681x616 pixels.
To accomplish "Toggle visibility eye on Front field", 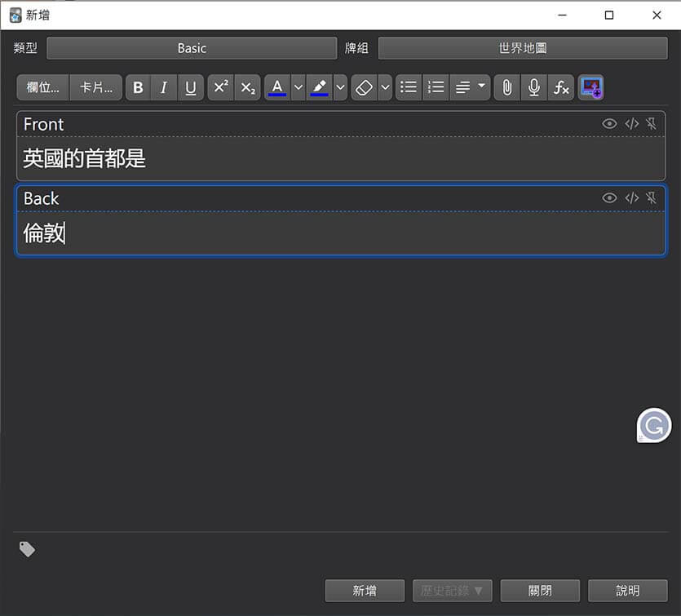I will [x=609, y=124].
